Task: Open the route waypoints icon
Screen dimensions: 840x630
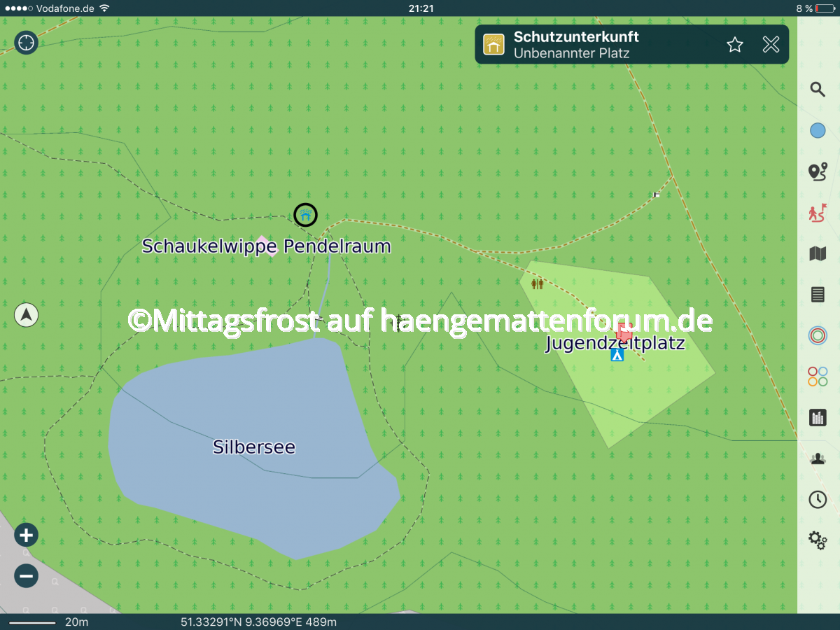Action: pyautogui.click(x=817, y=171)
